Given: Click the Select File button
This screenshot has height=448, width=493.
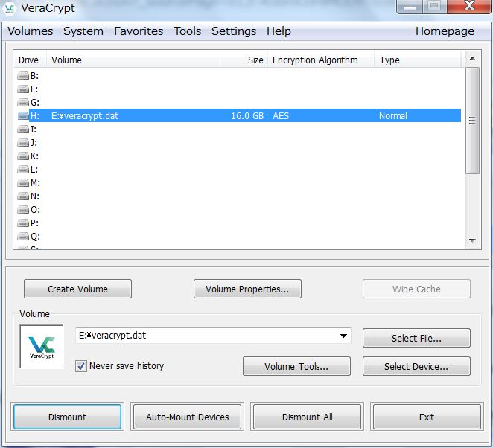Looking at the screenshot, I should 416,338.
